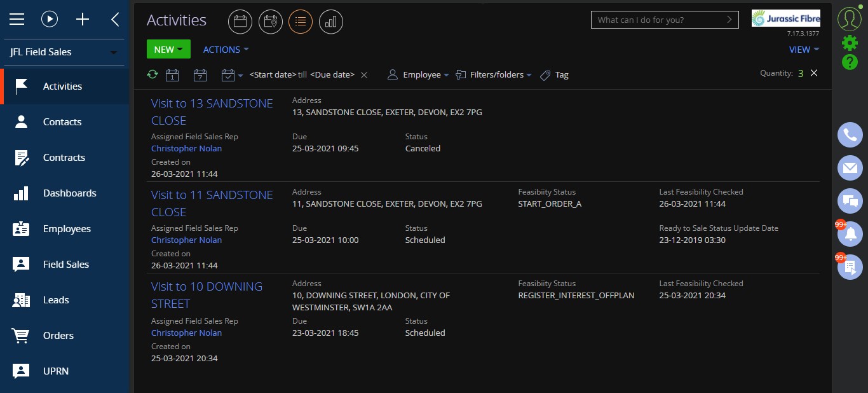This screenshot has width=868, height=393.
Task: Open the help question mark icon
Action: pos(850,62)
